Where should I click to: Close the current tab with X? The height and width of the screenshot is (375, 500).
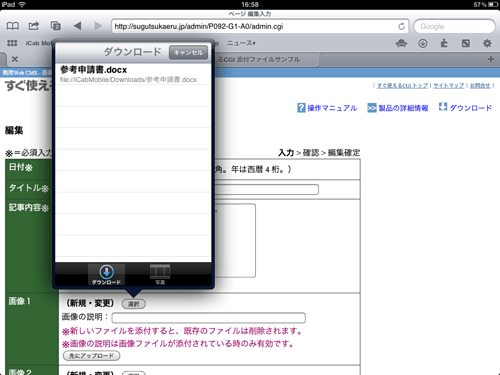point(15,59)
